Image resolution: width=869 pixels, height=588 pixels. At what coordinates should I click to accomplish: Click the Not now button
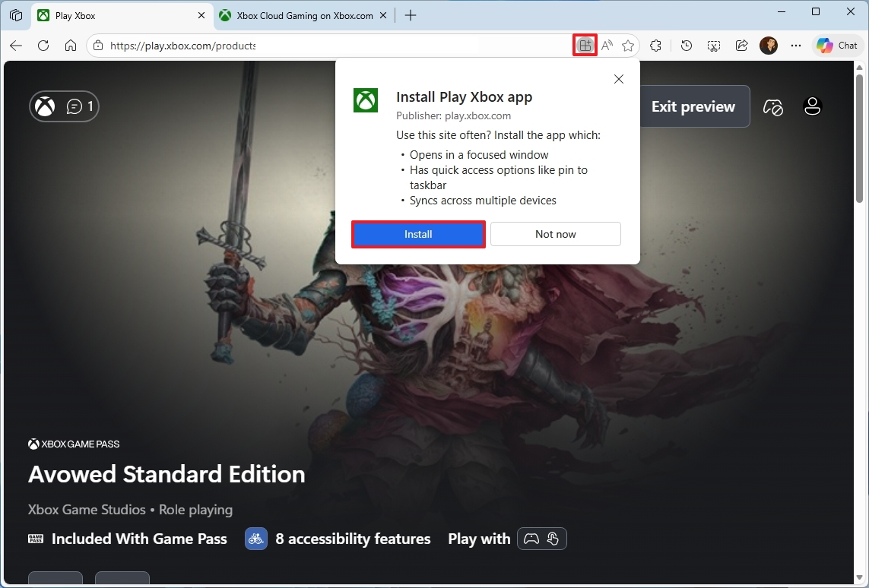coord(555,234)
